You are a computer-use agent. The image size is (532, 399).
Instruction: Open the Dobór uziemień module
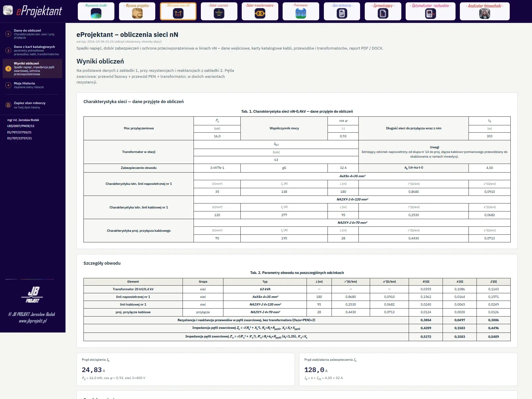(x=219, y=11)
